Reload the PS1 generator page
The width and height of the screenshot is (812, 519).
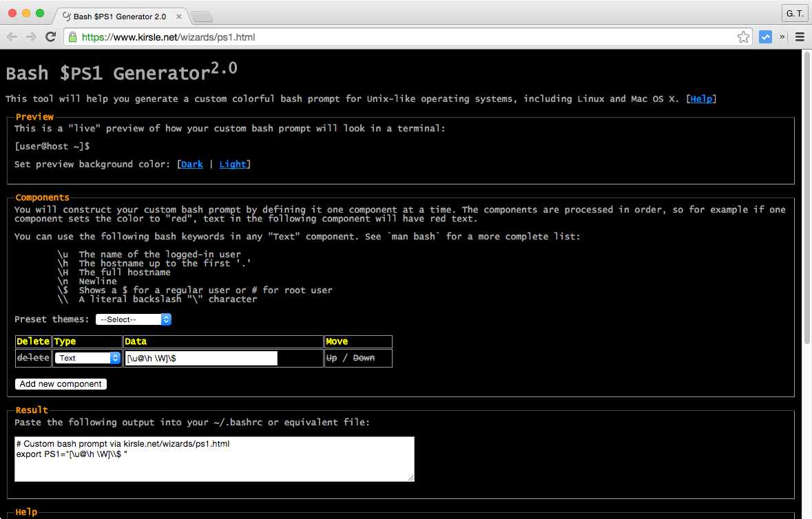click(50, 36)
